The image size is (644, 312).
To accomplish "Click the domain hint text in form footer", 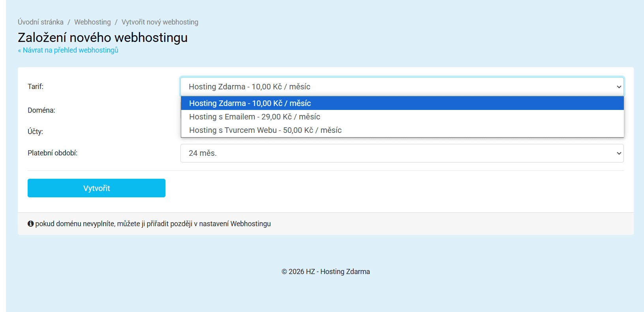I will click(153, 224).
